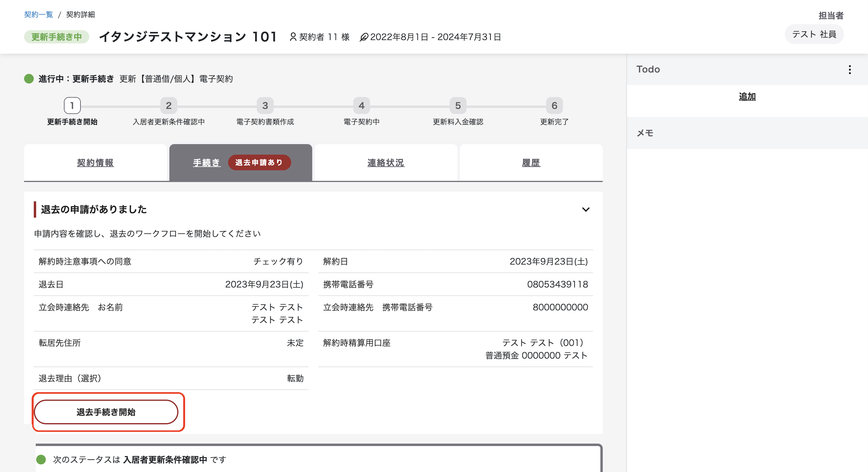This screenshot has width=868, height=472.
Task: Click the 退去理由 value 転勤
Action: [295, 378]
